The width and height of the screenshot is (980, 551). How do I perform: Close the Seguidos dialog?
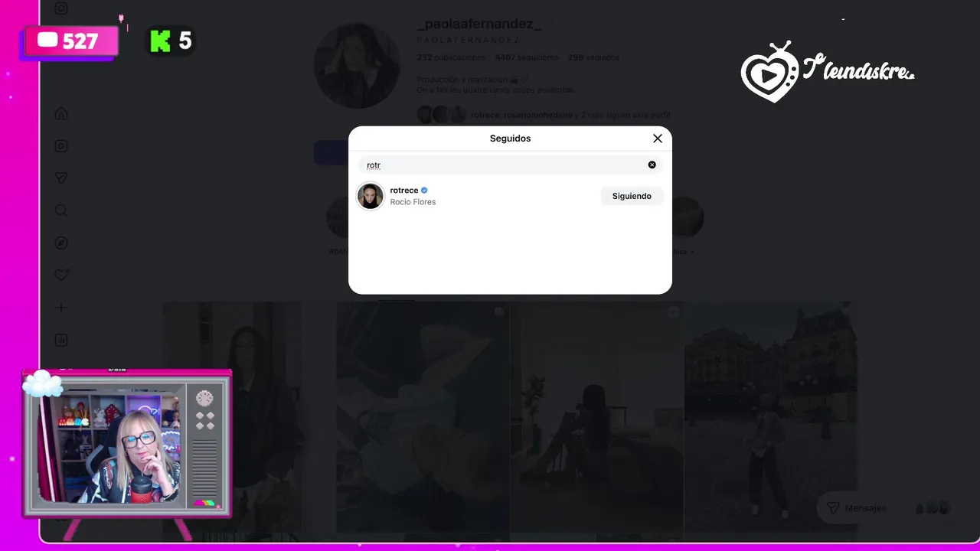pos(657,139)
